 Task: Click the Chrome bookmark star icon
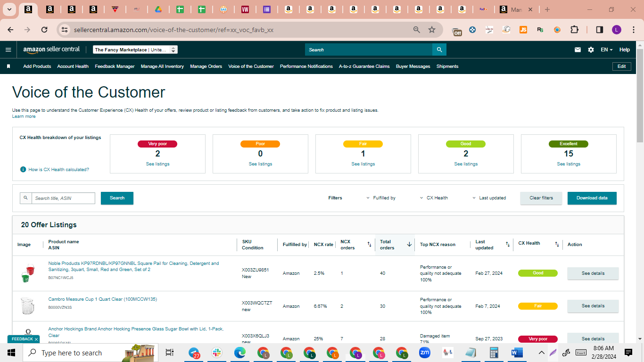(x=431, y=30)
